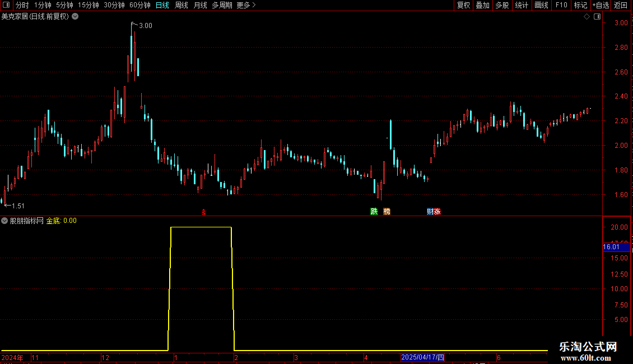Click the 1.51 low price label
633x364 pixels.
click(18, 206)
